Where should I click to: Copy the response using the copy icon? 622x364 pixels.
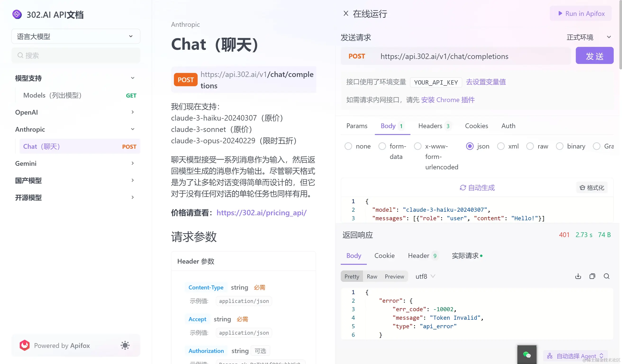(592, 276)
